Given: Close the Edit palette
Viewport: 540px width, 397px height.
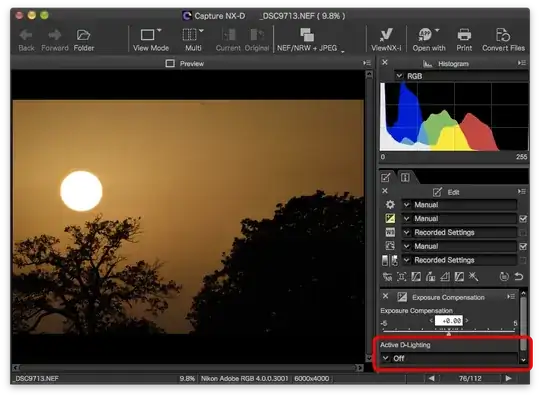Looking at the screenshot, I should click(385, 191).
